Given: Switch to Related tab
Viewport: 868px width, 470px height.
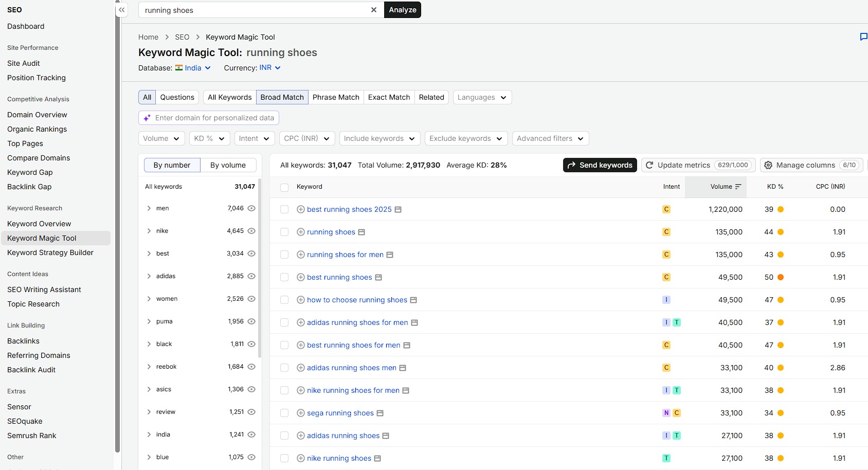Looking at the screenshot, I should pyautogui.click(x=431, y=97).
